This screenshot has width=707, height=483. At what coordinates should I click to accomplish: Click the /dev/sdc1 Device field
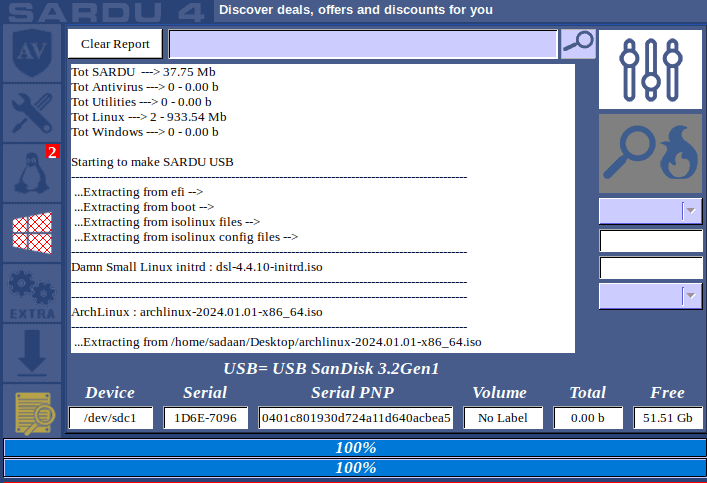(x=110, y=418)
